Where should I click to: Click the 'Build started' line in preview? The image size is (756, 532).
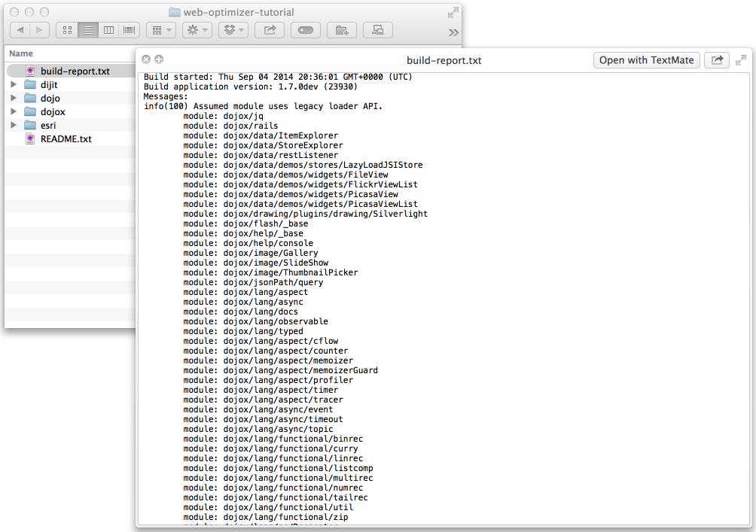[x=278, y=77]
